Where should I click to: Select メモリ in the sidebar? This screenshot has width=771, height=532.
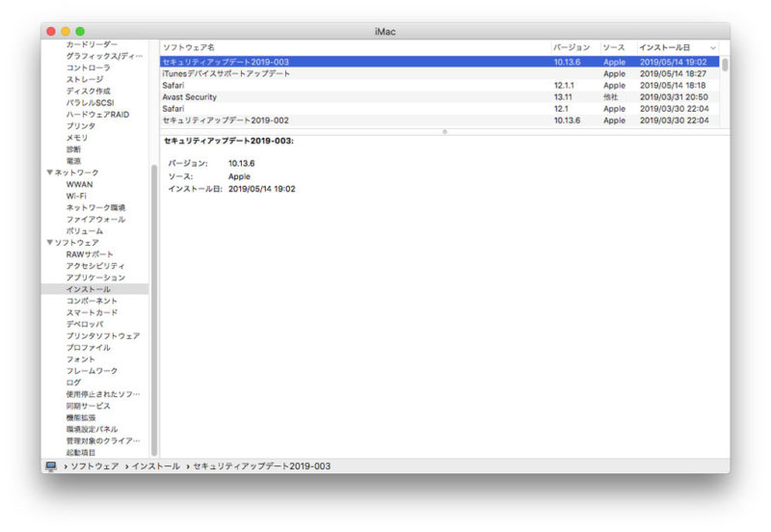coord(77,138)
